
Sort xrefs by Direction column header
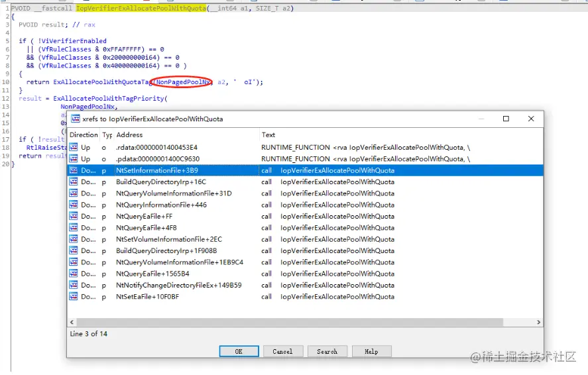click(84, 135)
